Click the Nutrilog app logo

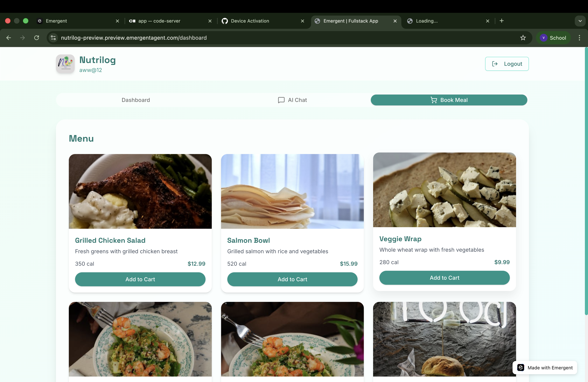pos(65,63)
